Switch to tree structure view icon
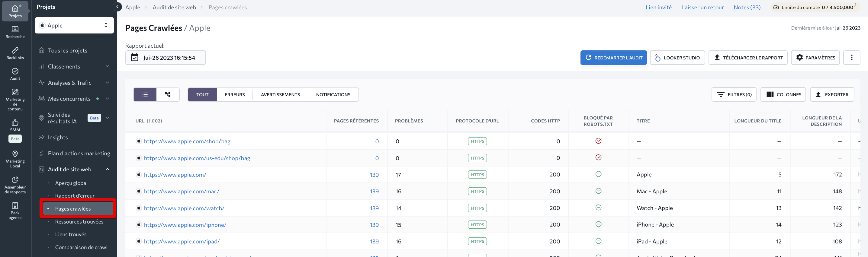This screenshot has width=868, height=257. point(168,94)
